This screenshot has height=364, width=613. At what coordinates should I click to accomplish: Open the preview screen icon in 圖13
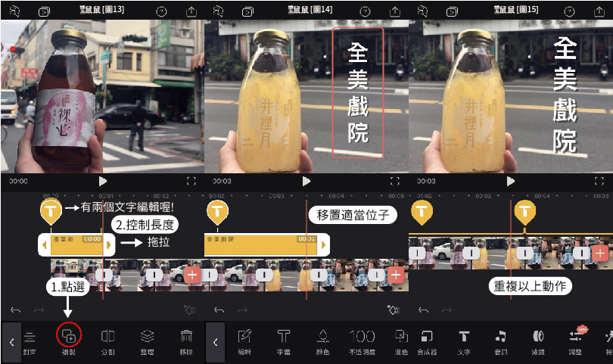coord(44,12)
